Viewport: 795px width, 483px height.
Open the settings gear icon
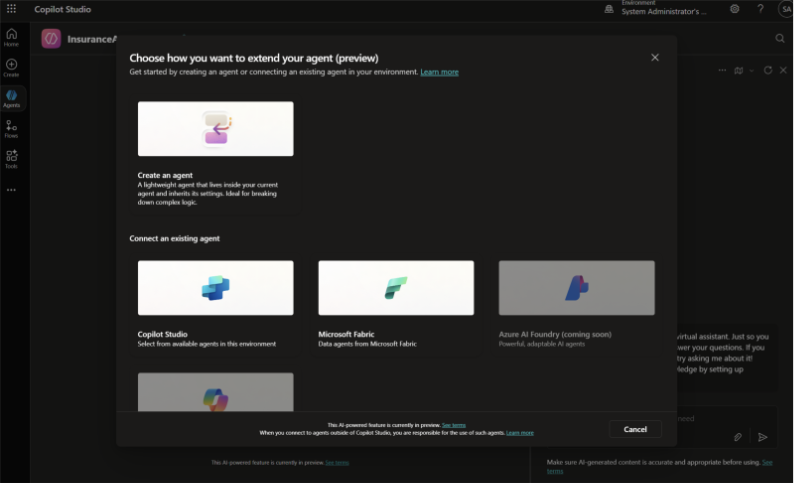point(734,9)
